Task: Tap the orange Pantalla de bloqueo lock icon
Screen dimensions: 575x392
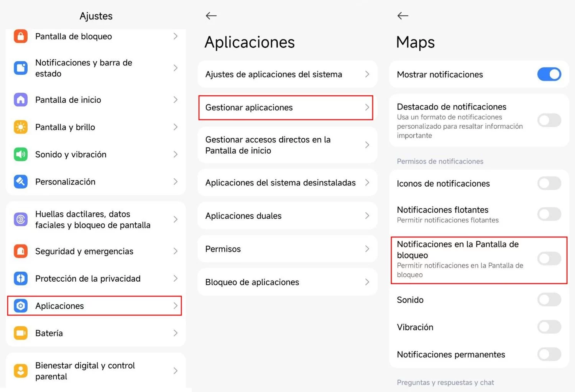Action: (21, 36)
